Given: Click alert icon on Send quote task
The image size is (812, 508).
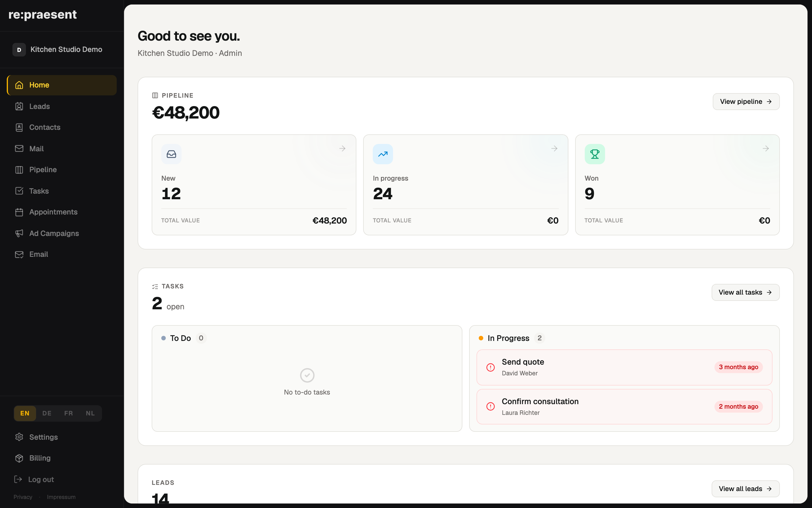Looking at the screenshot, I should (491, 367).
